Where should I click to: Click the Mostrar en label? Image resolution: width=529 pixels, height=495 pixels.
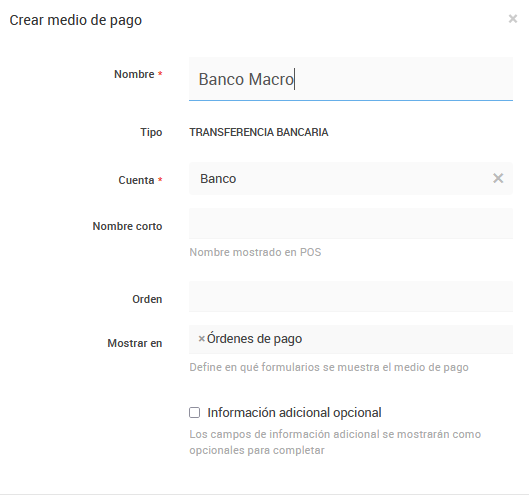(x=135, y=343)
